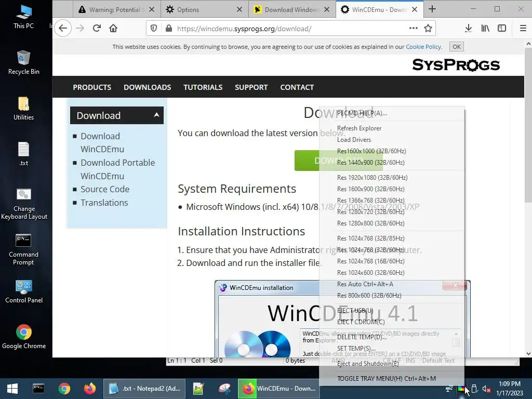Show site security padlock info
This screenshot has height=399, width=532.
[169, 28]
